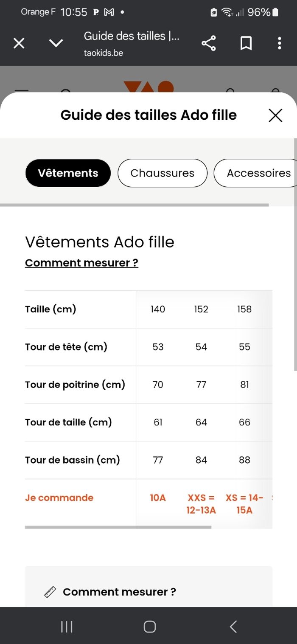The width and height of the screenshot is (297, 644).
Task: Tap the back arrow in navigation bar
Action: [233, 626]
